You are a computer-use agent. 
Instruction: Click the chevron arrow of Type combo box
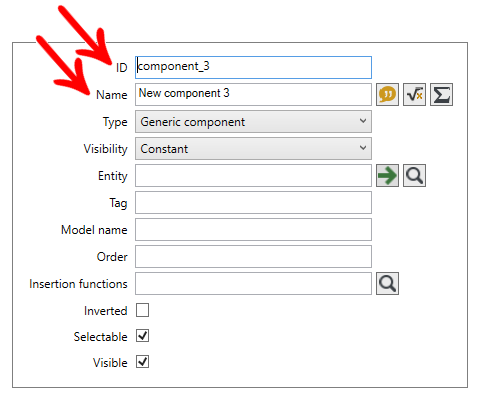[363, 121]
